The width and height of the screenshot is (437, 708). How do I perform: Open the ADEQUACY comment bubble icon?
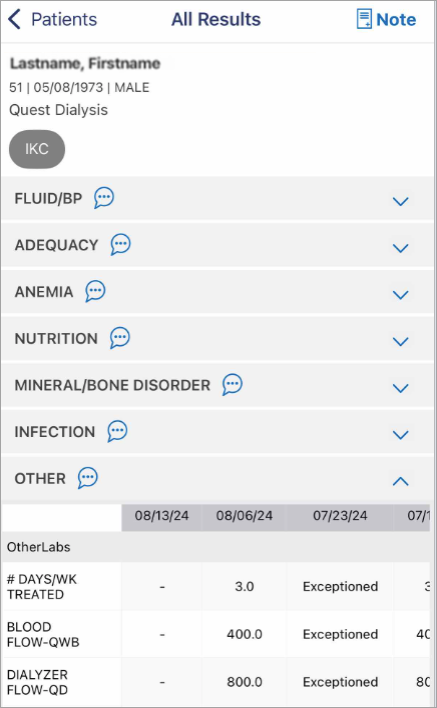point(121,244)
